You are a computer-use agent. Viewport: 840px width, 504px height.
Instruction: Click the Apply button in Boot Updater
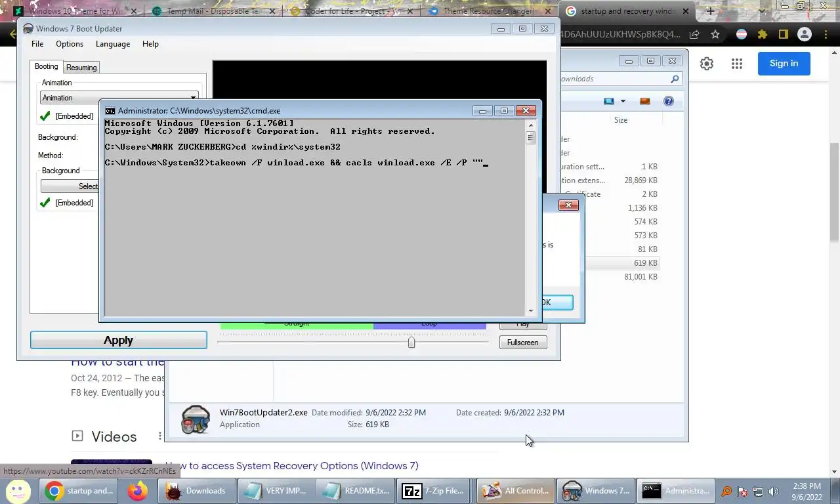tap(118, 340)
